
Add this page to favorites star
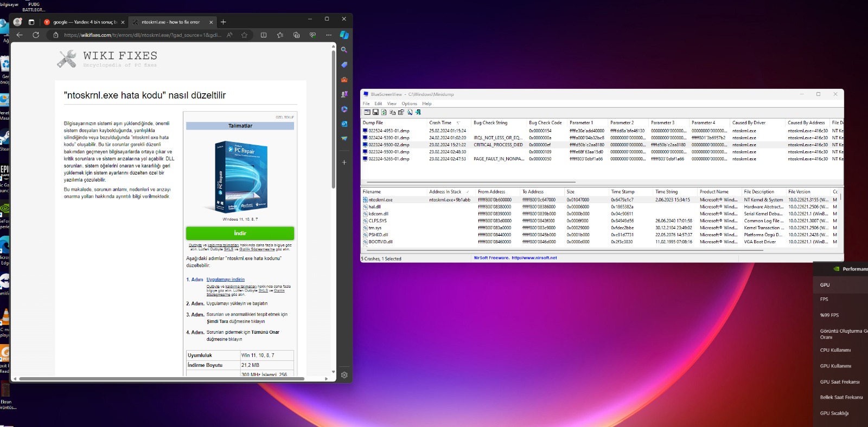[244, 35]
